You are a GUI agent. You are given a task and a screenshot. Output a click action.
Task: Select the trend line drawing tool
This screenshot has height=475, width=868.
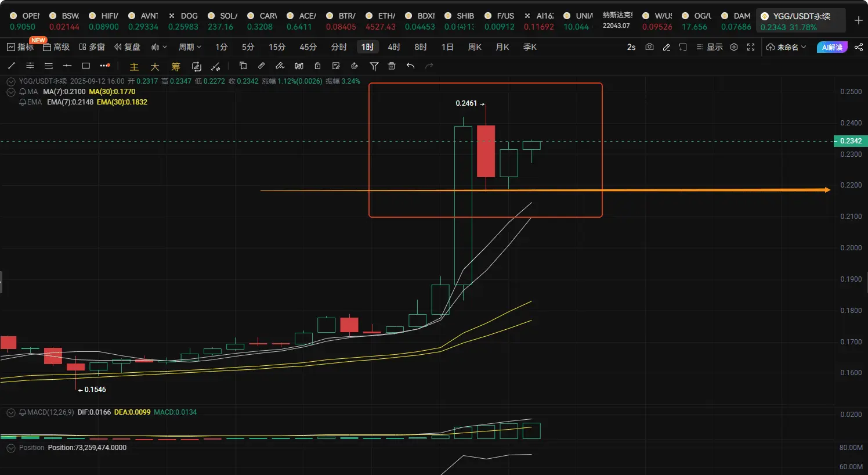pos(12,66)
